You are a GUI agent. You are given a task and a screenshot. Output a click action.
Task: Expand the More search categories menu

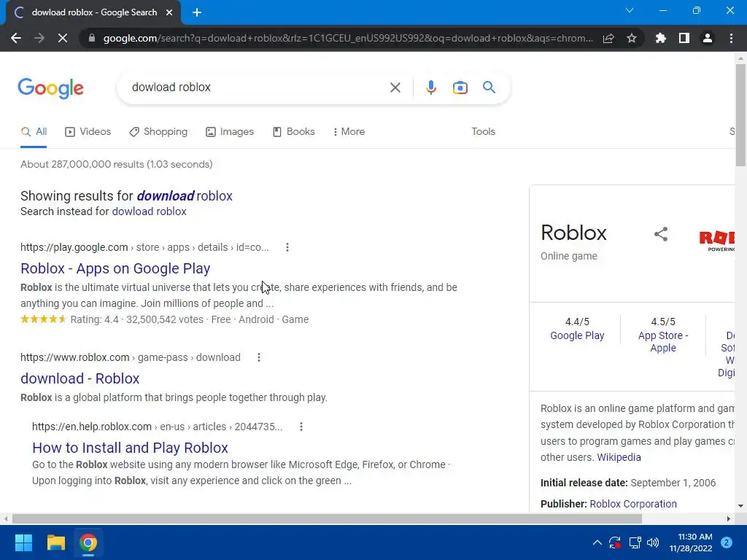click(x=349, y=132)
